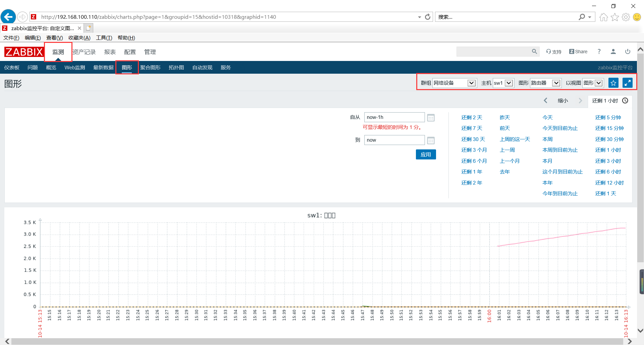644x345 pixels.
Task: Click the browser back arrow button
Action: point(8,16)
